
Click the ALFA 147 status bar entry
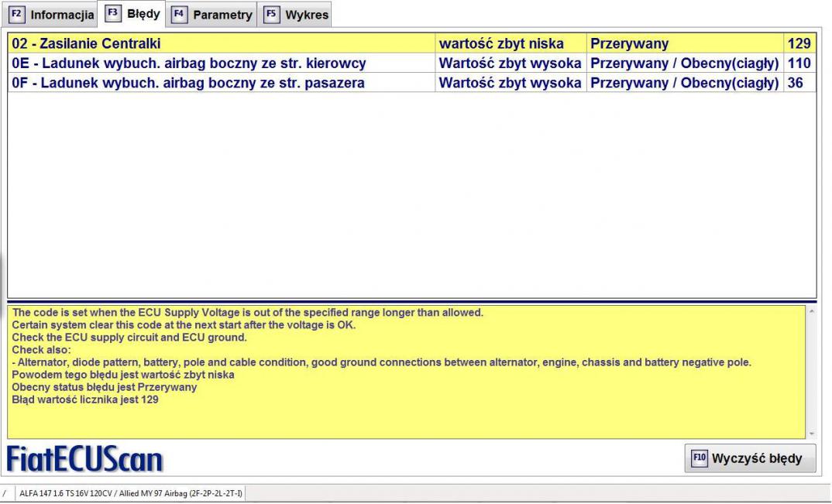(x=130, y=493)
